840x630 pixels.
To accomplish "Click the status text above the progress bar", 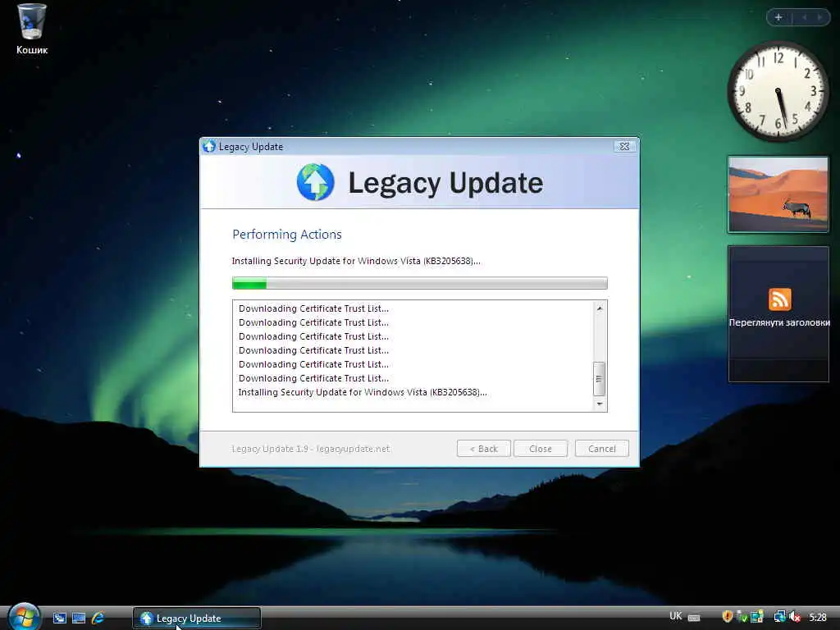I will pyautogui.click(x=356, y=261).
